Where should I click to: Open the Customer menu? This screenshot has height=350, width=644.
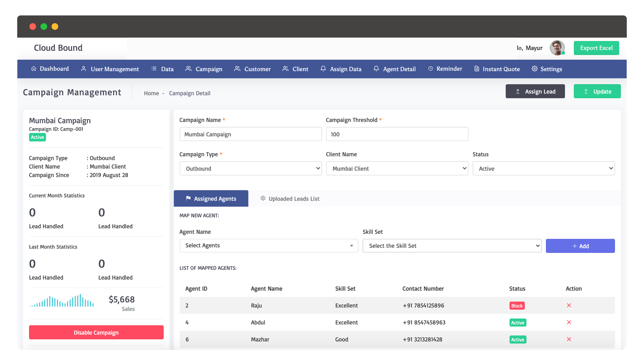(252, 69)
